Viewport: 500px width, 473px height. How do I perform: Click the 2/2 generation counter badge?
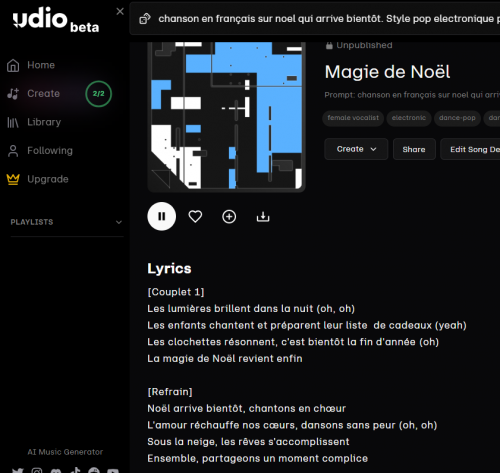coord(98,94)
